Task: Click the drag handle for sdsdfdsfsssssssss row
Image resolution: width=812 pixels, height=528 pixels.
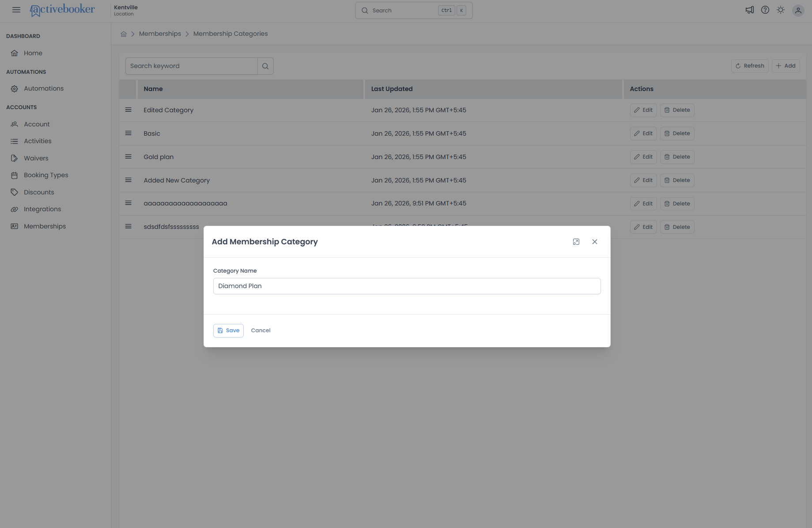Action: pos(128,226)
